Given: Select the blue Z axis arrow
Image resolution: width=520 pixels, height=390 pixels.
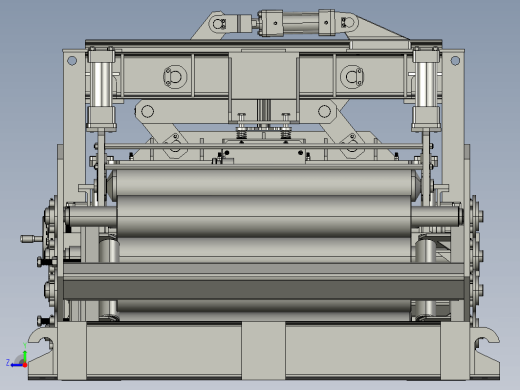Looking at the screenshot, I should coord(16,365).
